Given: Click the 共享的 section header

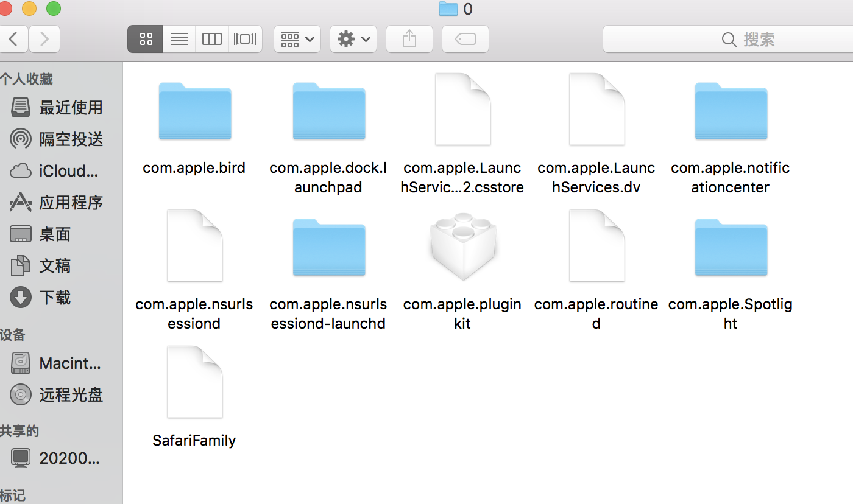Looking at the screenshot, I should coord(19,431).
